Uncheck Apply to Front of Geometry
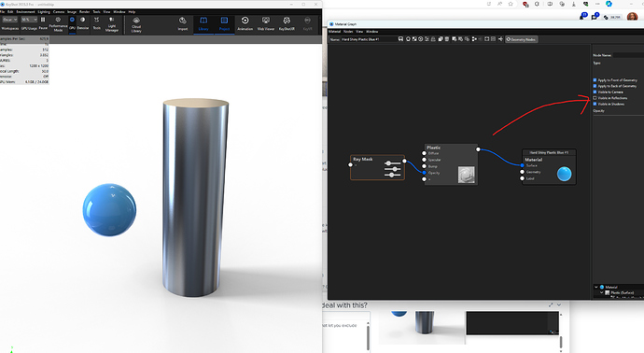 coord(595,80)
